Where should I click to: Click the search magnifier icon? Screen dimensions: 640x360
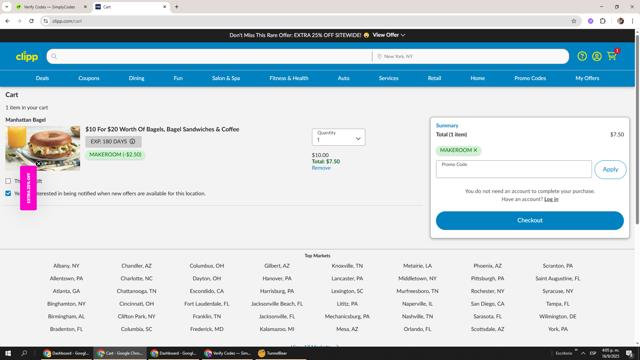pyautogui.click(x=54, y=56)
